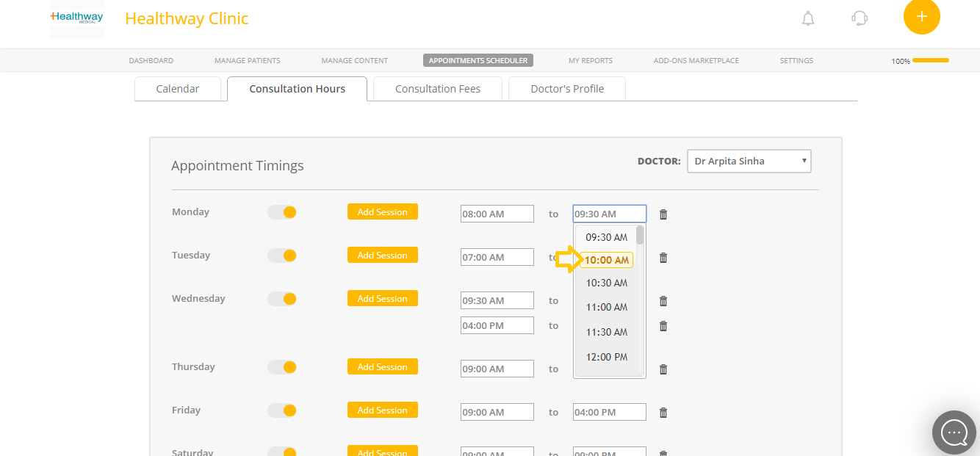Toggle Wednesday availability switch
This screenshot has width=980, height=456.
[282, 299]
